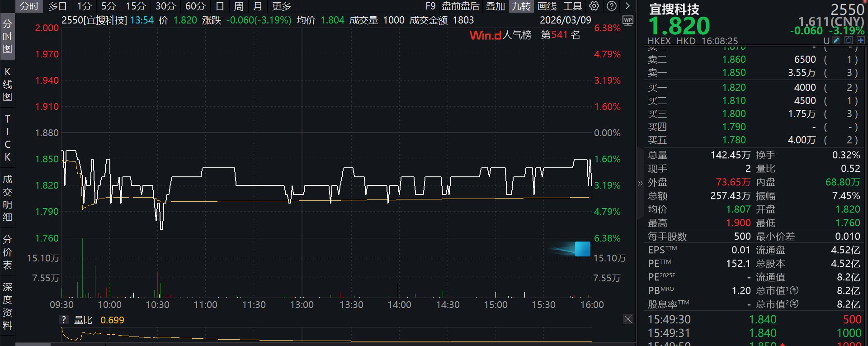Switch to the 多日 multi-day tab
The width and height of the screenshot is (868, 346).
57,6
